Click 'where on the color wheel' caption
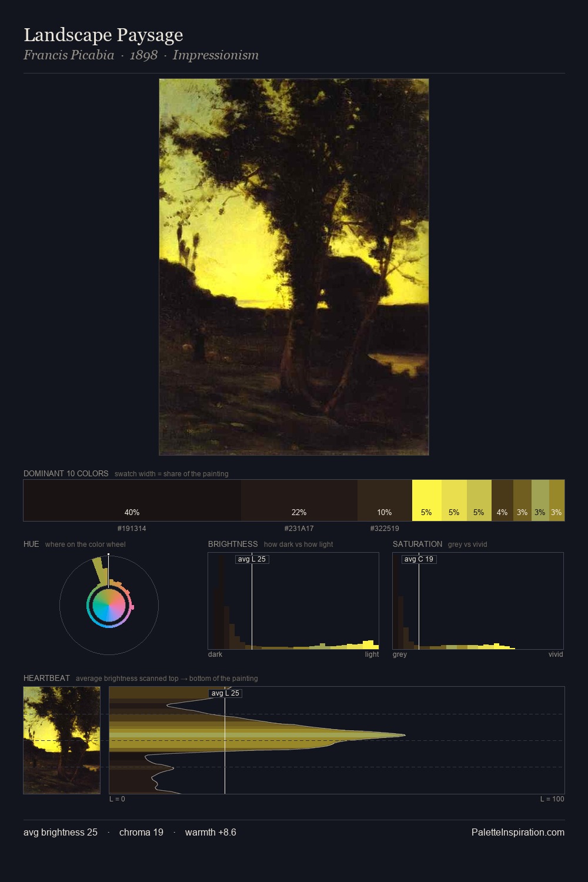Image resolution: width=588 pixels, height=882 pixels. pyautogui.click(x=85, y=544)
